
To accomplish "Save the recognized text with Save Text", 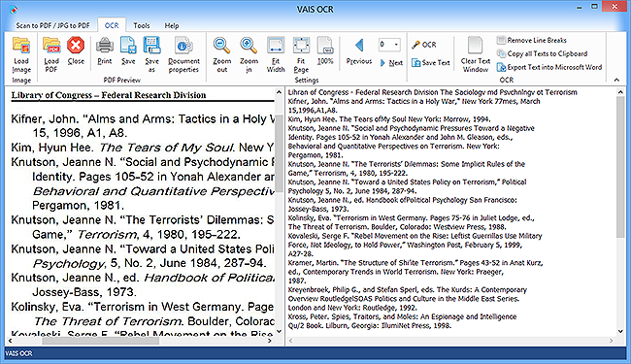I will pyautogui.click(x=431, y=63).
